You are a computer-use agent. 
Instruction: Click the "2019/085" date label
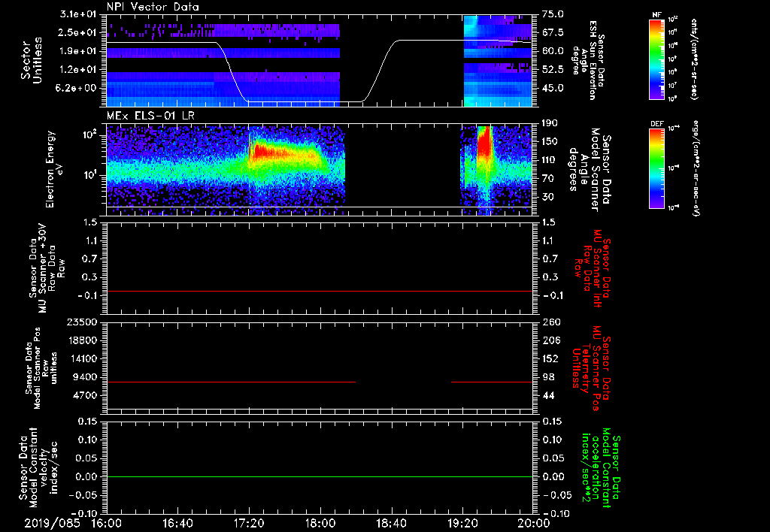52,523
